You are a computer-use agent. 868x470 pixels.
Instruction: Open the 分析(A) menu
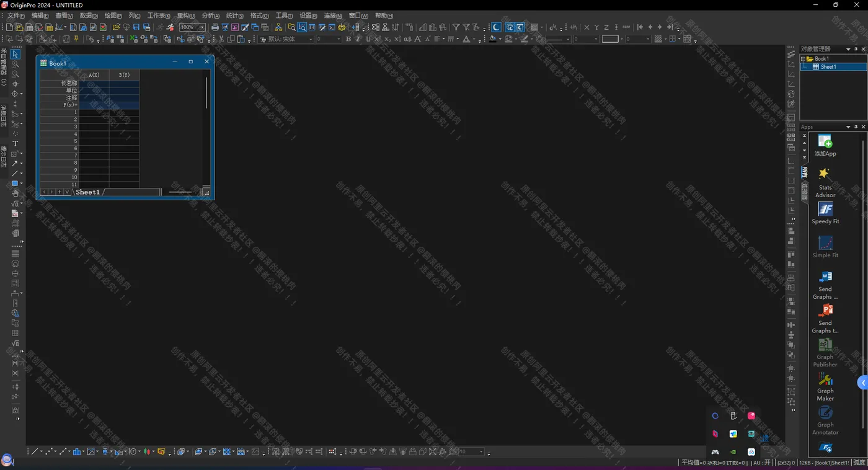point(211,16)
